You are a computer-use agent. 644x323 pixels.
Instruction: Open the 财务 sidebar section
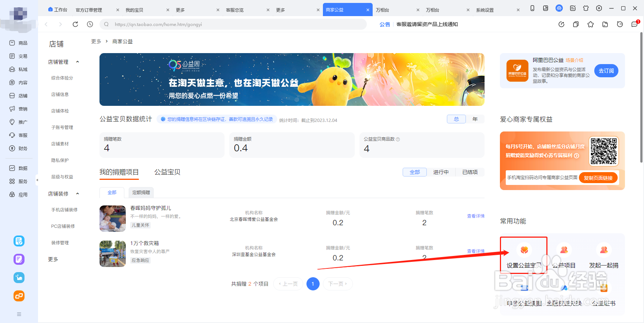pyautogui.click(x=18, y=148)
